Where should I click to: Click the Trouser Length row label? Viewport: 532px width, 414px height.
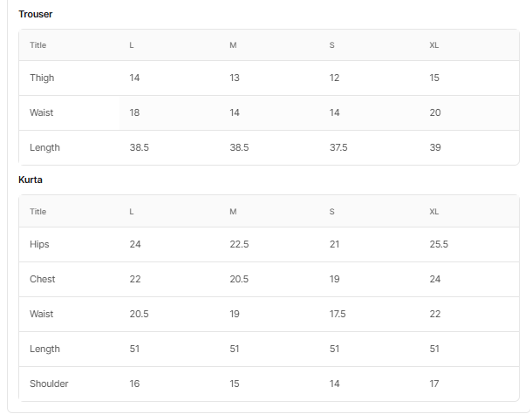tap(44, 147)
